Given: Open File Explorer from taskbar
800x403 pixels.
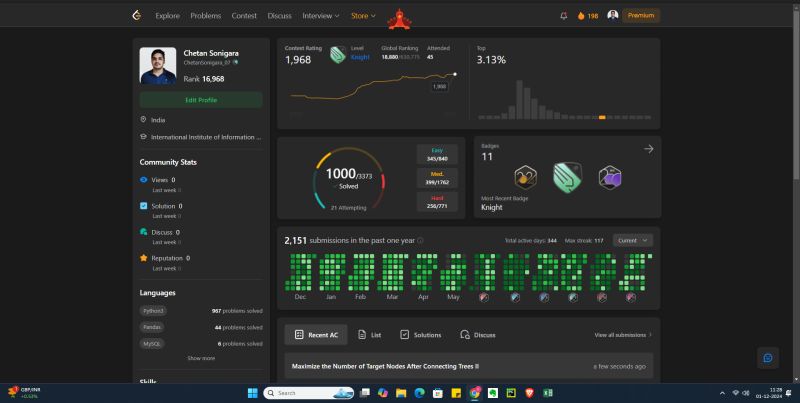Looking at the screenshot, I should tap(401, 393).
